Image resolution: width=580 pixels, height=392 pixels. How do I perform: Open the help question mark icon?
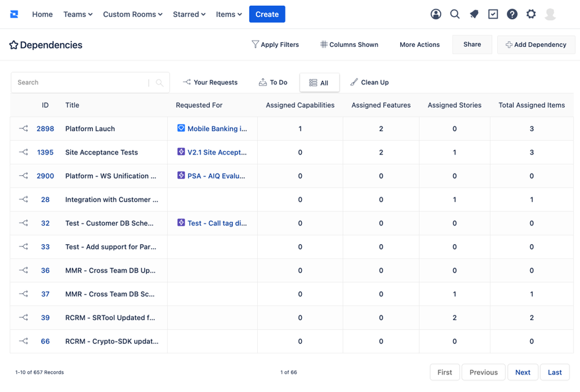coord(512,14)
